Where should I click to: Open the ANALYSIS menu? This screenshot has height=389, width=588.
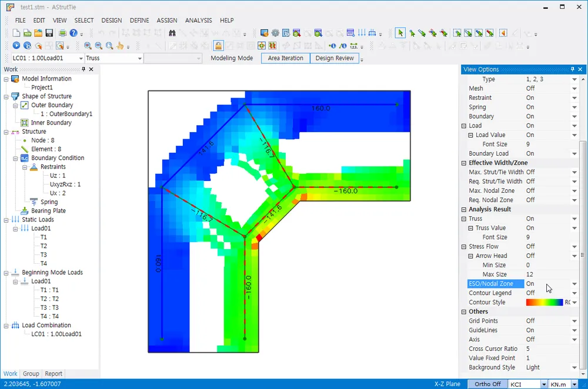[x=198, y=20]
